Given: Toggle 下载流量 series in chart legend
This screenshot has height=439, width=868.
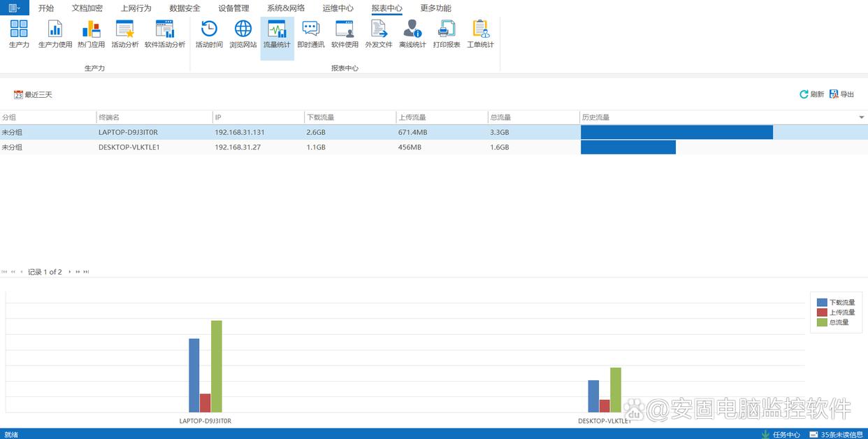Looking at the screenshot, I should pos(836,303).
